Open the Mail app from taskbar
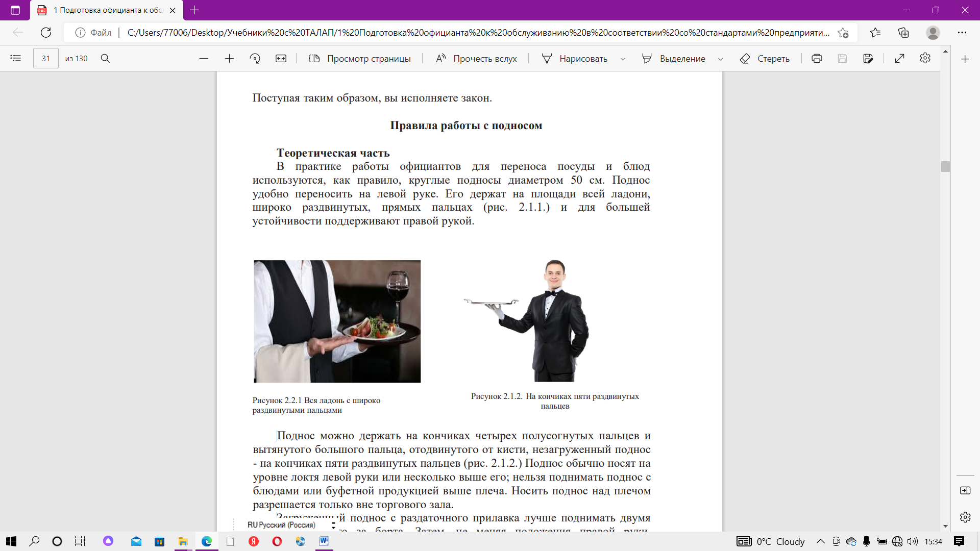Image resolution: width=980 pixels, height=551 pixels. click(136, 541)
